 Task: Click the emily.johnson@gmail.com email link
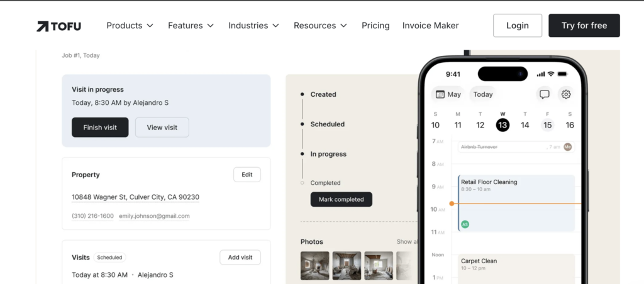point(155,216)
